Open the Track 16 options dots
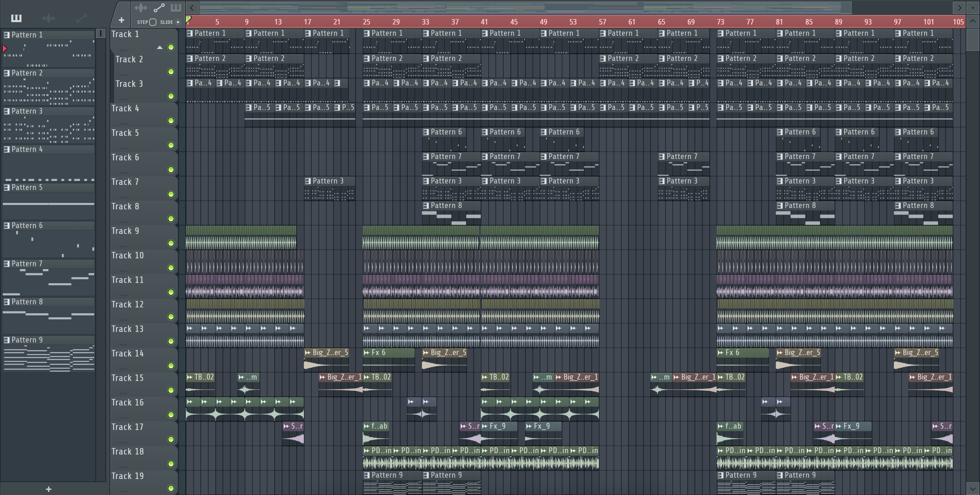The image size is (980, 495). [x=123, y=418]
